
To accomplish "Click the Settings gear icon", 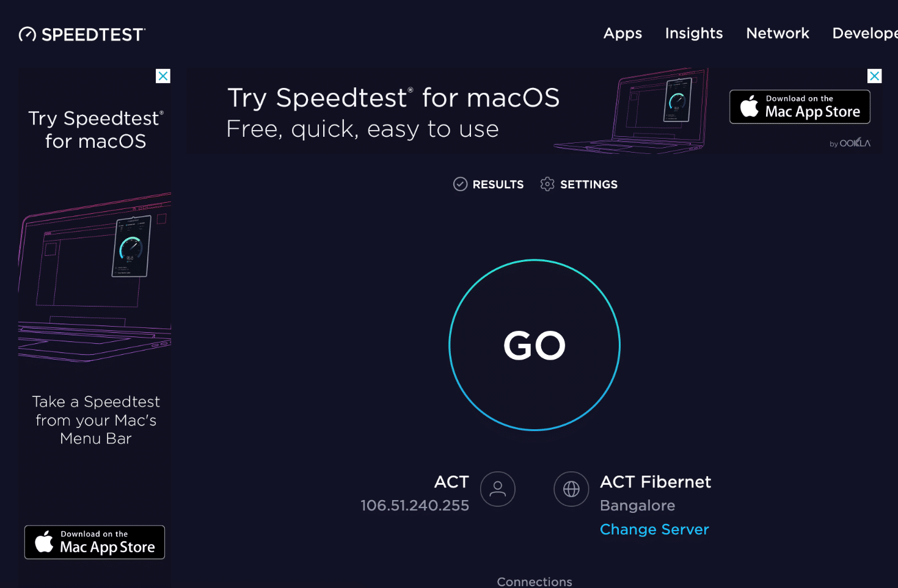I will tap(547, 184).
